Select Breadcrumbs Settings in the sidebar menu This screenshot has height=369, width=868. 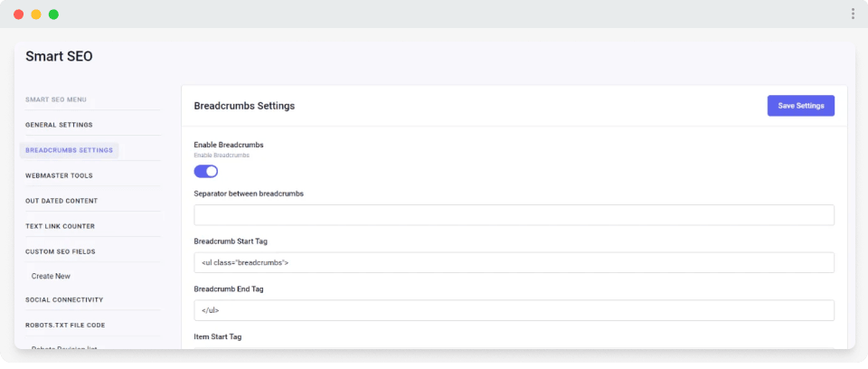[x=70, y=150]
